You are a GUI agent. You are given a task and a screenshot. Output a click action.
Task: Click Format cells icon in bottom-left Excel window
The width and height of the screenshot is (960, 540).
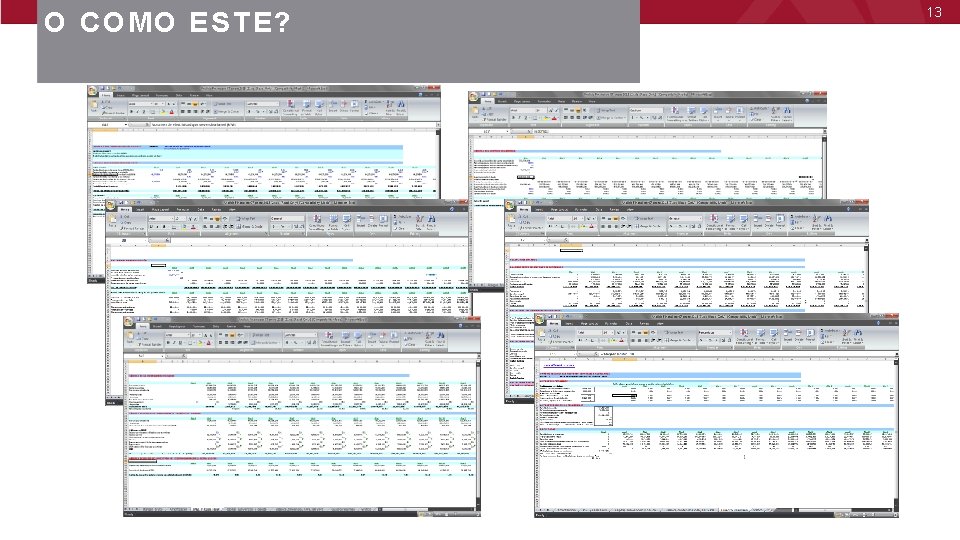coord(394,338)
